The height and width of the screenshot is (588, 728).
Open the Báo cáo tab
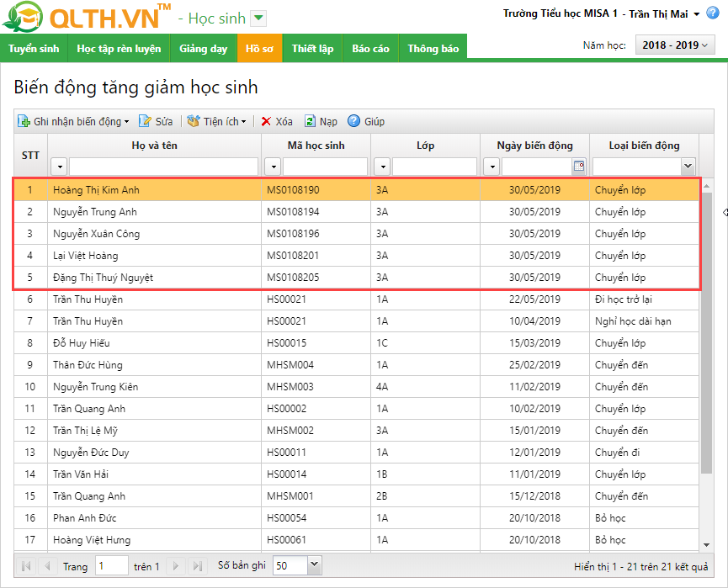(x=370, y=48)
